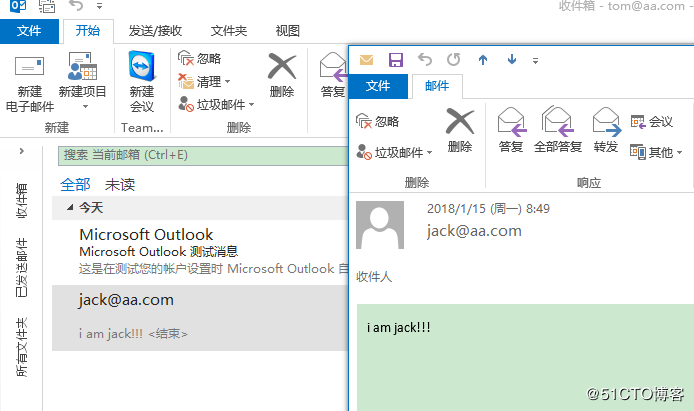
Task: Click Ignore (忽略) in the message window
Action: click(x=378, y=122)
